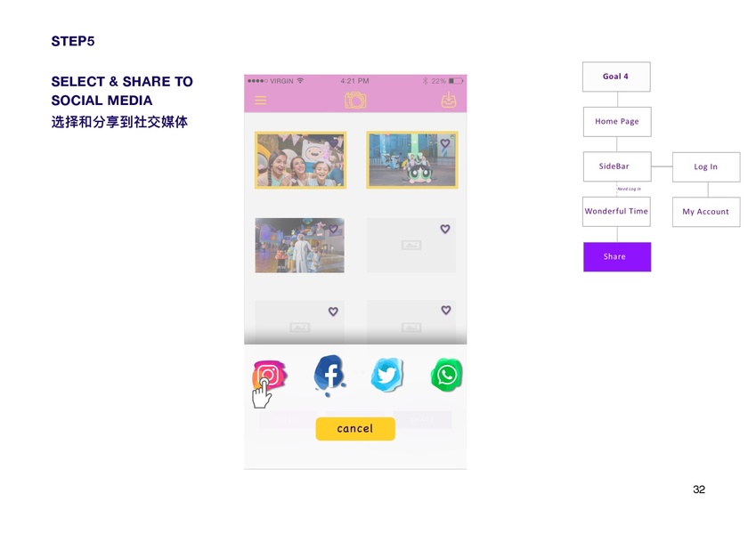Click the Home Page flowchart box

point(617,122)
